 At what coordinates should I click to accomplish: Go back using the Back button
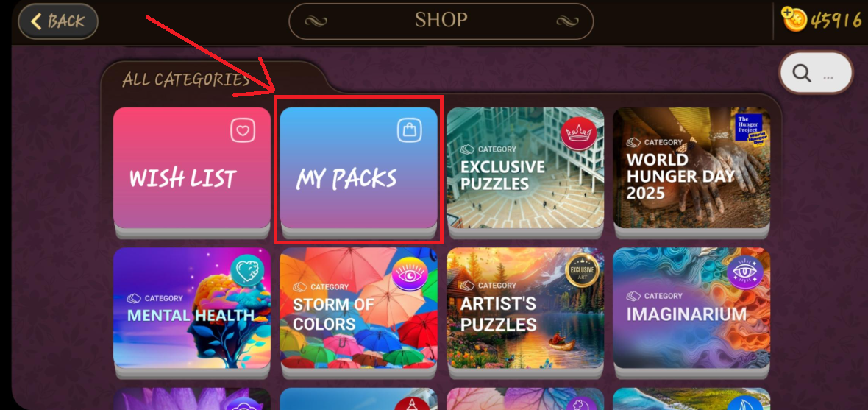click(x=58, y=21)
